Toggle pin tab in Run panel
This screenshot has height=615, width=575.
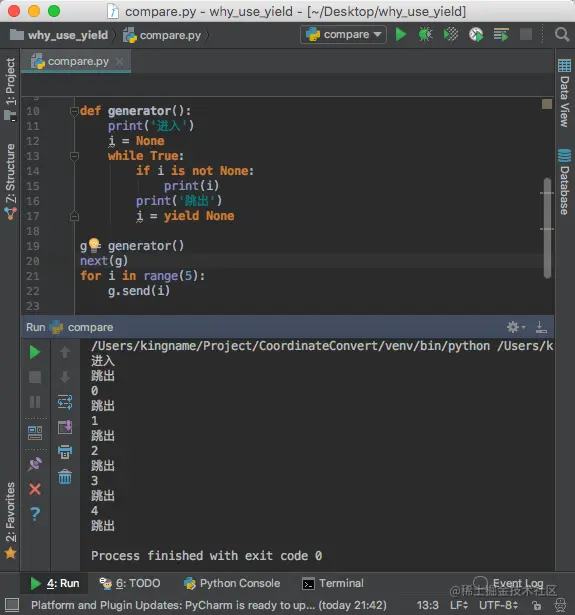(35, 464)
